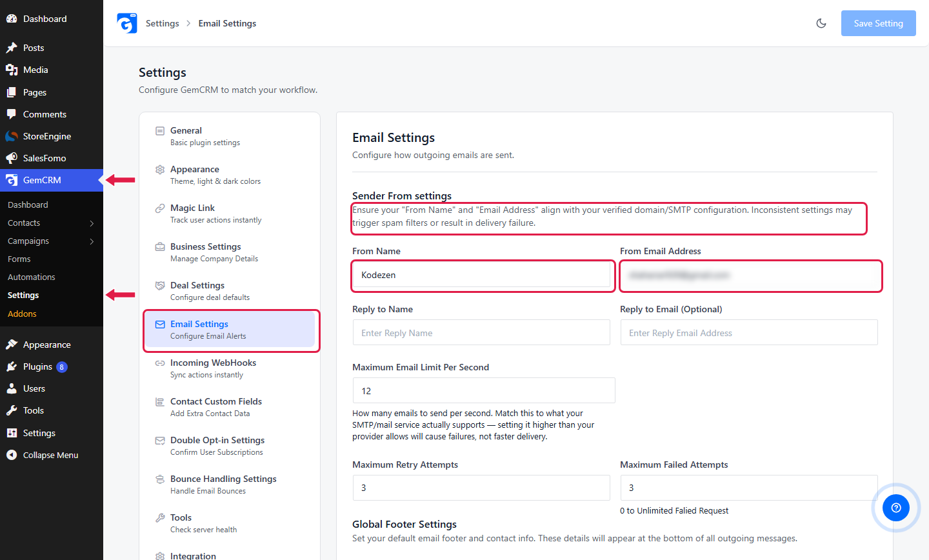Image resolution: width=929 pixels, height=560 pixels.
Task: Click the Comments bubble icon
Action: [x=12, y=114]
